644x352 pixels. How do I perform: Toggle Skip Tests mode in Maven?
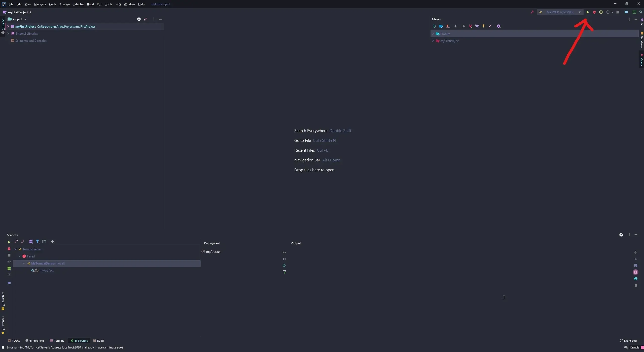pyautogui.click(x=483, y=26)
